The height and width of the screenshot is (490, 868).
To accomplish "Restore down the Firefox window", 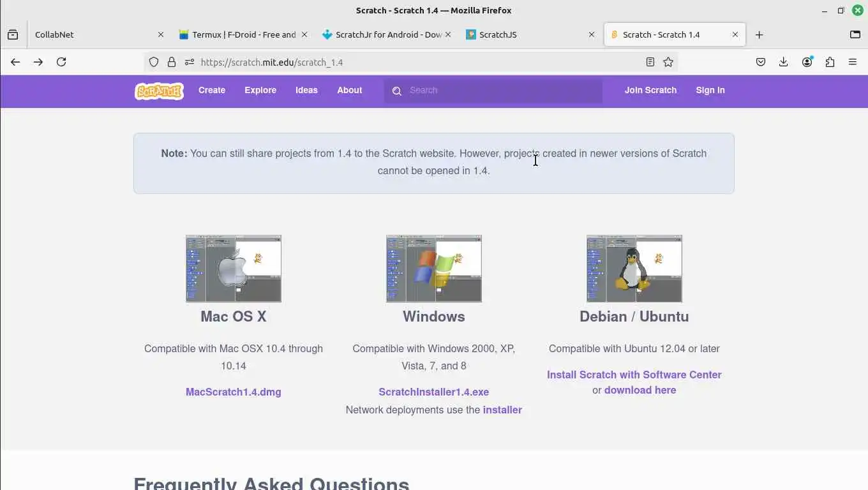I will point(841,10).
